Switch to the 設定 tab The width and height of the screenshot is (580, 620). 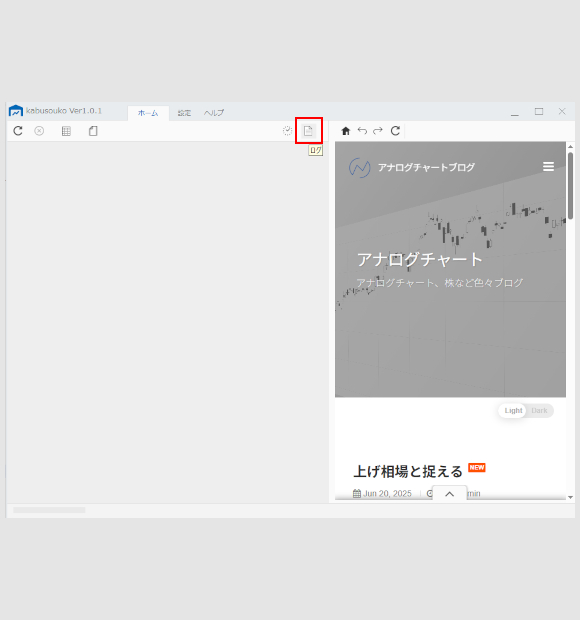point(184,113)
